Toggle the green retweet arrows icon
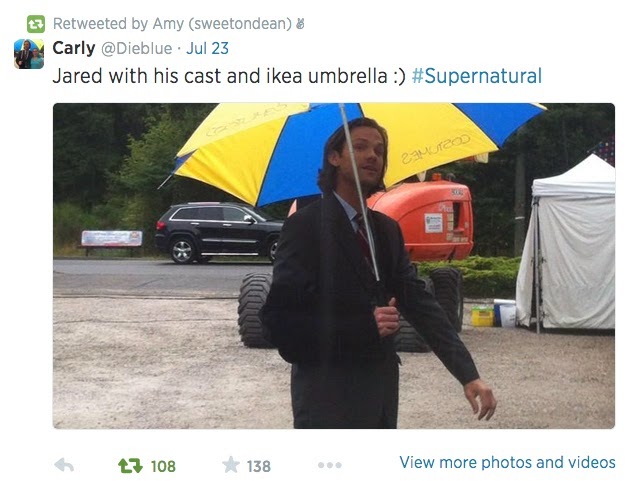This screenshot has height=481, width=630. click(x=130, y=466)
